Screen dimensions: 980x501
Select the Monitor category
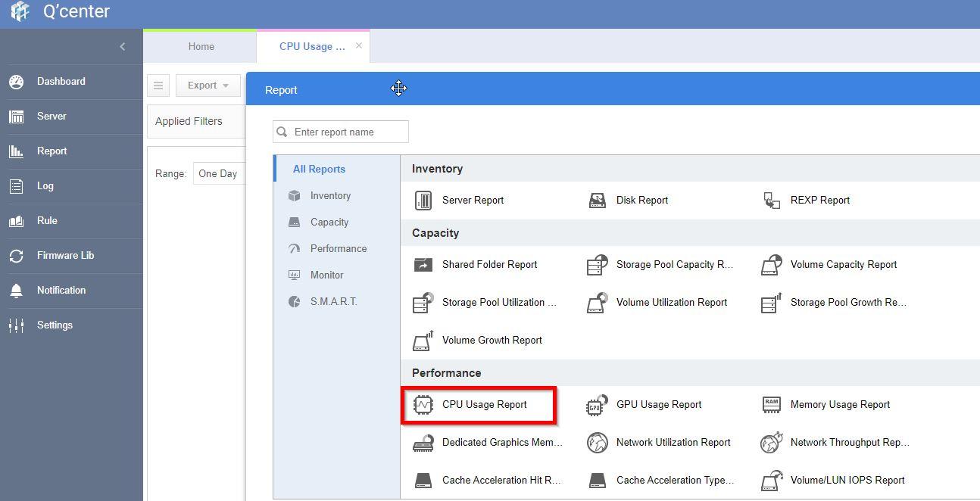(326, 275)
